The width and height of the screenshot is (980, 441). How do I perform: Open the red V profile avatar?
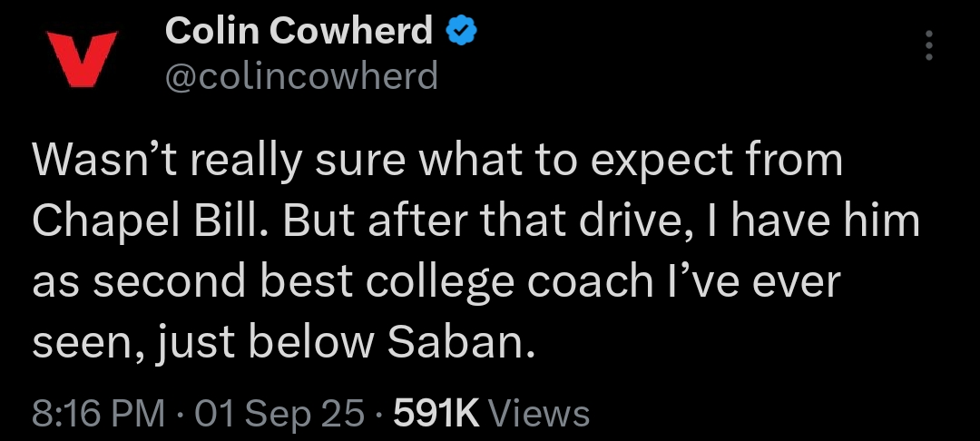tap(83, 58)
